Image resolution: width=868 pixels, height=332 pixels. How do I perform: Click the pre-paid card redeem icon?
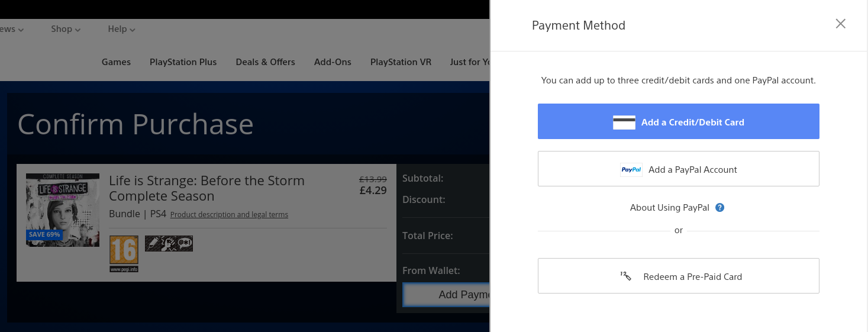[x=626, y=276]
